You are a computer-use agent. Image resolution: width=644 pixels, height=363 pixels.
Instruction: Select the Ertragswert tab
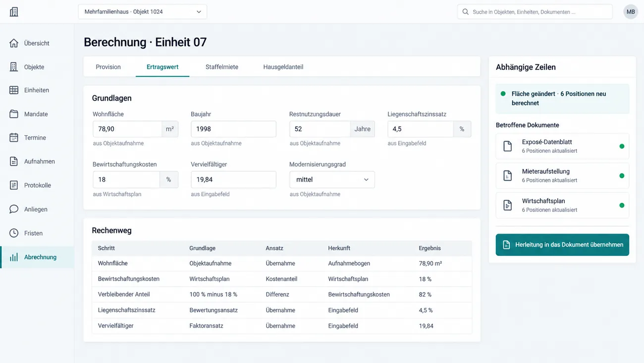(162, 67)
